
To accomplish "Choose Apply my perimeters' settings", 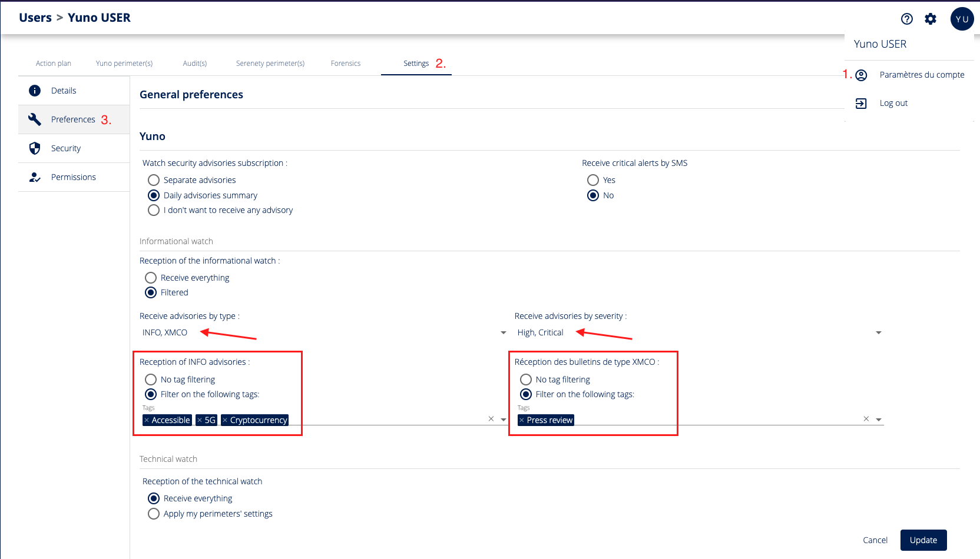I will 154,514.
